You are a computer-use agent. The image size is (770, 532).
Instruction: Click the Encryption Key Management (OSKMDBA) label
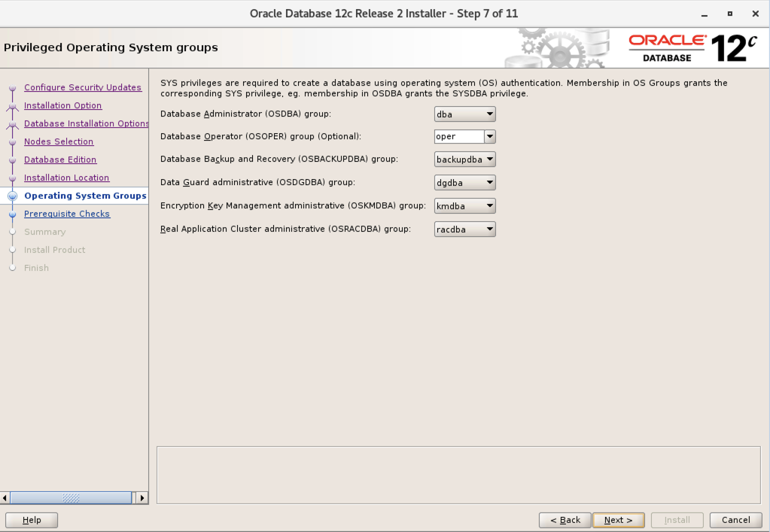point(293,205)
